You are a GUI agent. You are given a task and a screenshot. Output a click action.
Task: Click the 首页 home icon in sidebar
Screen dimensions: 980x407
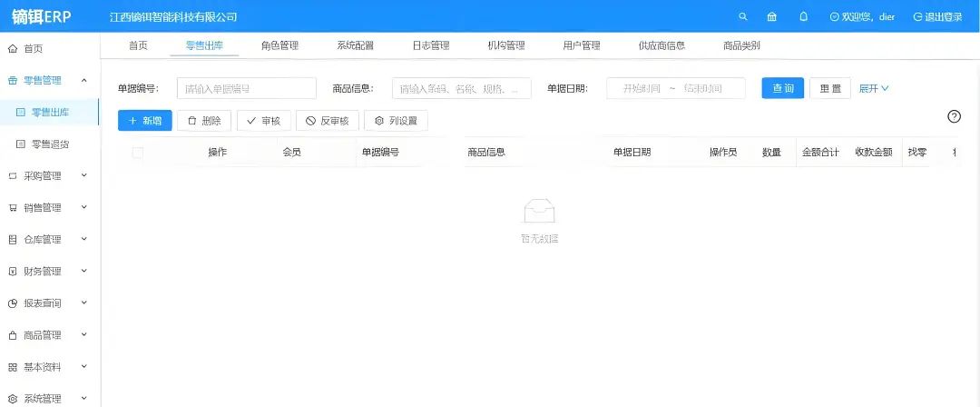(x=13, y=49)
